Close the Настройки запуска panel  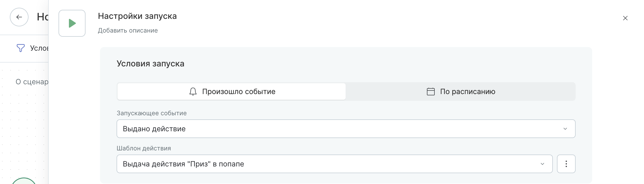click(625, 18)
